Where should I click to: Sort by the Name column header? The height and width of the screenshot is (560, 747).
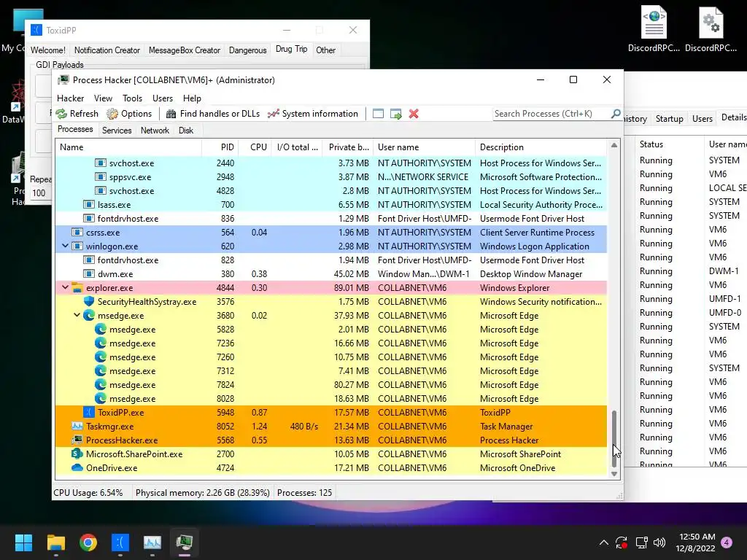(x=128, y=147)
